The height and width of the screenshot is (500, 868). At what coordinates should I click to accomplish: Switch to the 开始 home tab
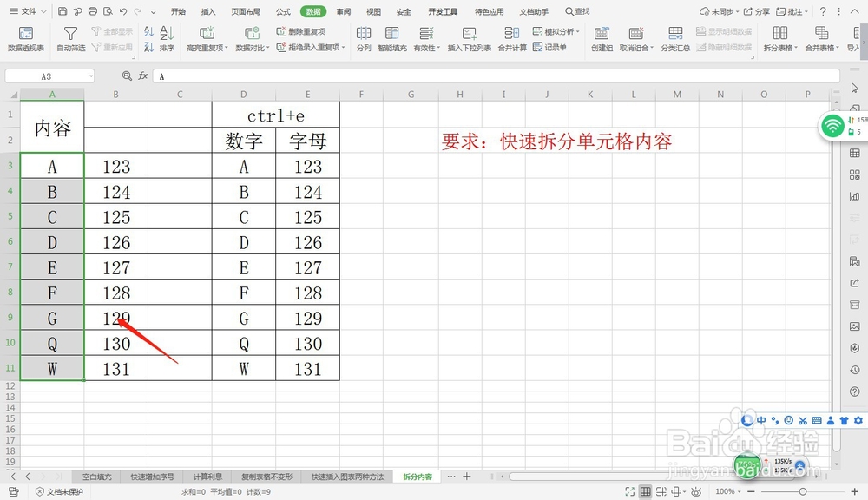point(178,11)
